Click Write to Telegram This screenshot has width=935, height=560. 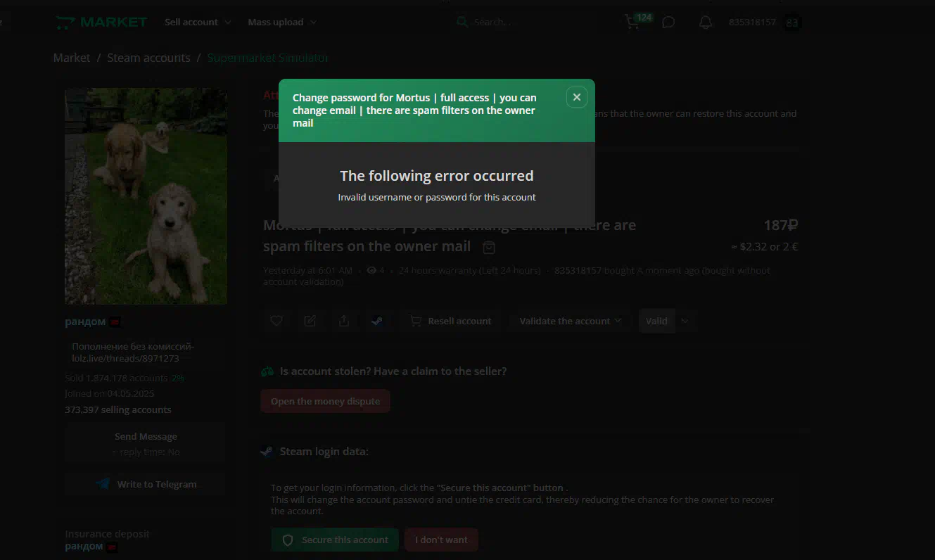click(146, 484)
